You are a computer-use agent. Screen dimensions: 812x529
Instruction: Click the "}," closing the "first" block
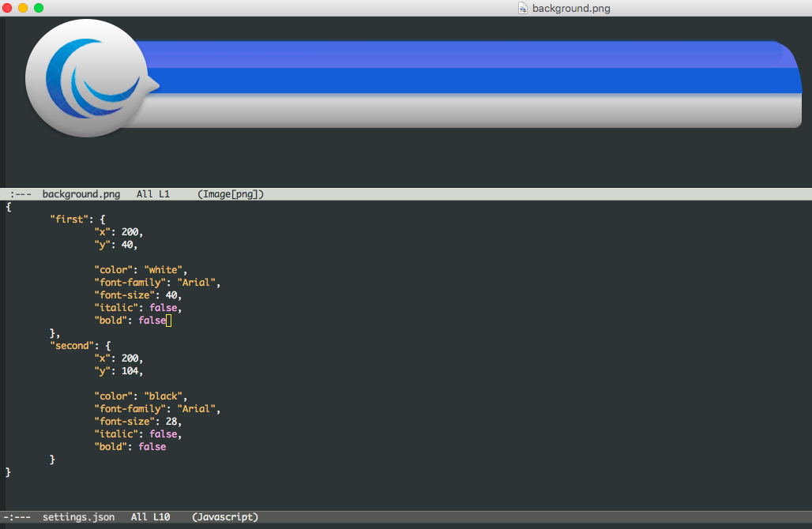click(x=55, y=333)
